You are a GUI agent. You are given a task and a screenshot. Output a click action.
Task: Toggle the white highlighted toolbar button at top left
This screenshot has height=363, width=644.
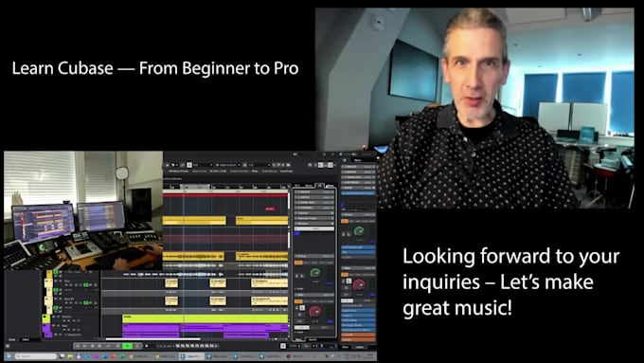point(189,165)
